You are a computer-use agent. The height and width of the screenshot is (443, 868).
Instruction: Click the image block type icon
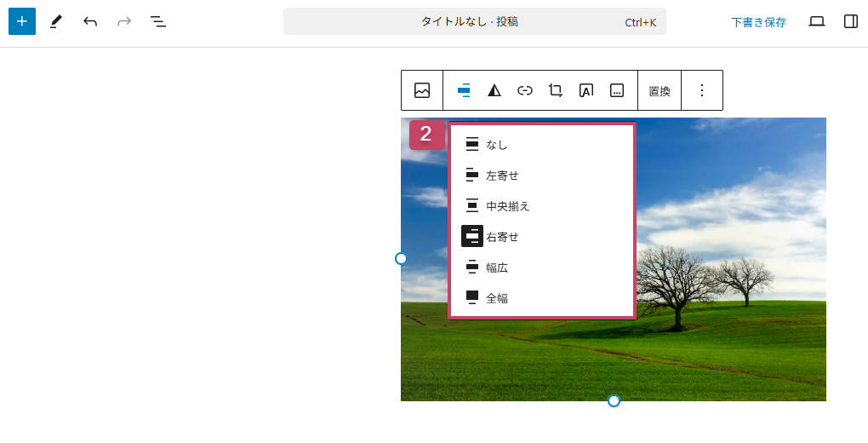coord(422,90)
